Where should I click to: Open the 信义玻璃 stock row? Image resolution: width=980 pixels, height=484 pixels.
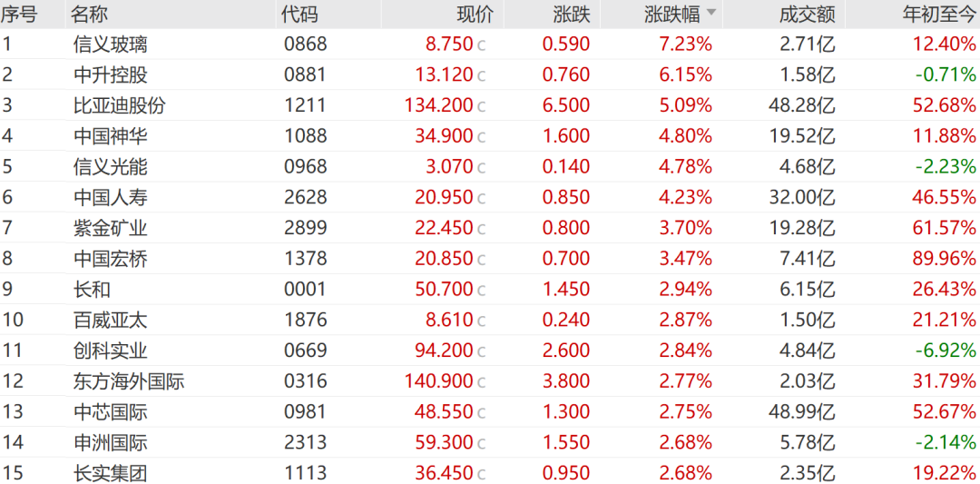tap(111, 44)
